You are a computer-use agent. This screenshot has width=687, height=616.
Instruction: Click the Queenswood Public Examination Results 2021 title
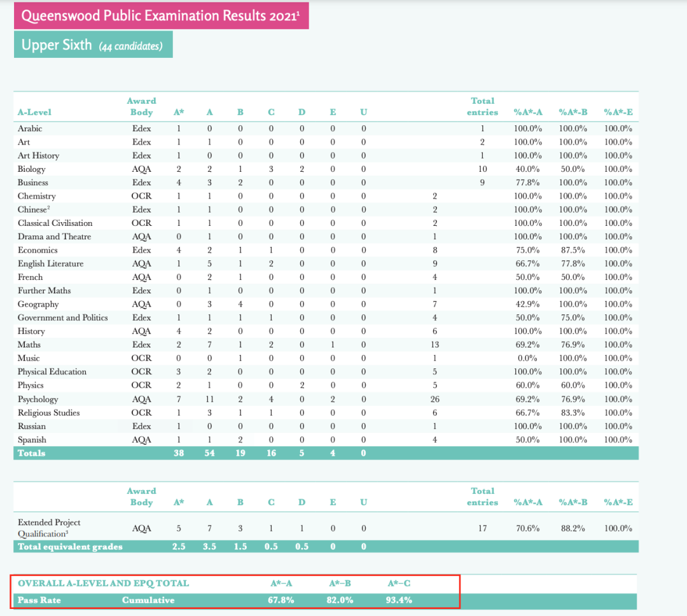point(161,16)
